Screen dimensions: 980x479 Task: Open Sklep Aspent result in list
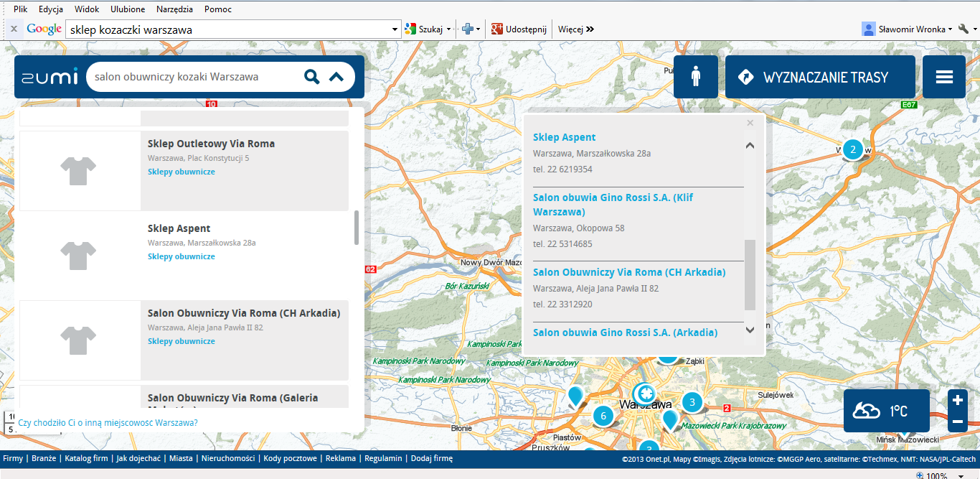179,228
